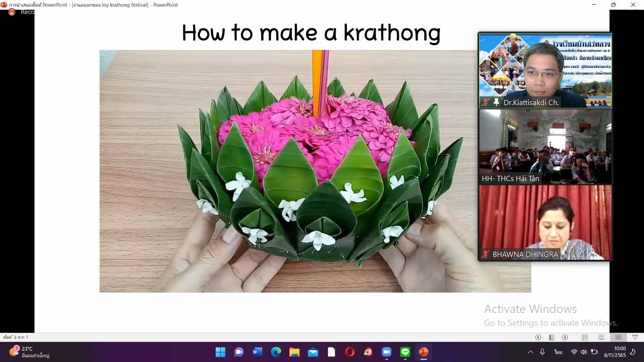Viewport: 644px width, 362px height.
Task: Open Zoom from the taskbar
Action: coord(387,352)
